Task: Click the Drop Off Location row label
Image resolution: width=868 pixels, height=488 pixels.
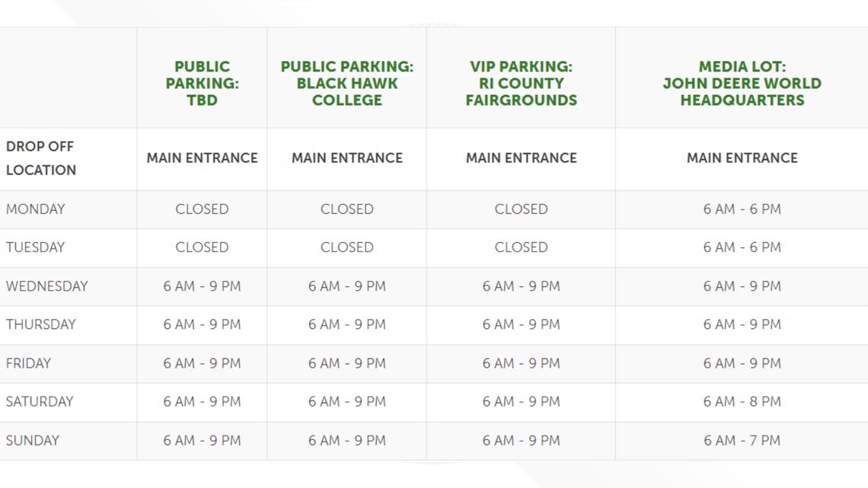Action: [x=41, y=158]
